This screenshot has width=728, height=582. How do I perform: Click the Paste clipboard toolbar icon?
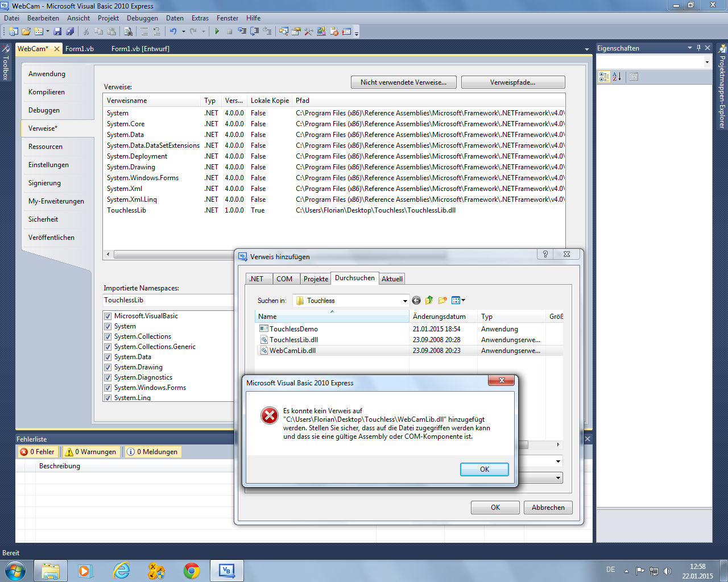point(111,31)
